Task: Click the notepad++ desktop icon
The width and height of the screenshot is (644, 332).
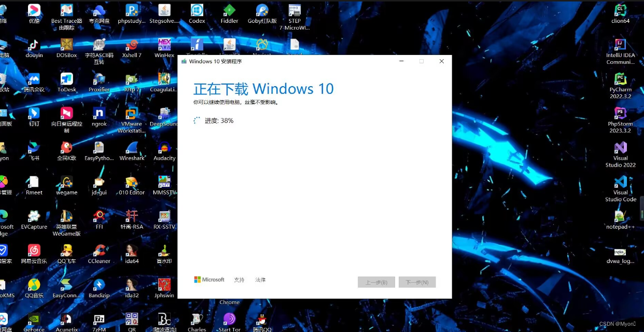Action: click(621, 219)
